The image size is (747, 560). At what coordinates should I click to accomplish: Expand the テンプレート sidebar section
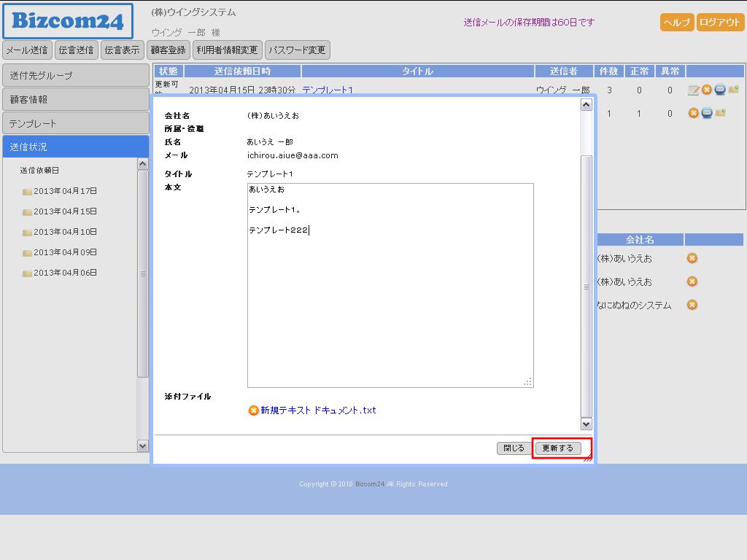click(76, 123)
